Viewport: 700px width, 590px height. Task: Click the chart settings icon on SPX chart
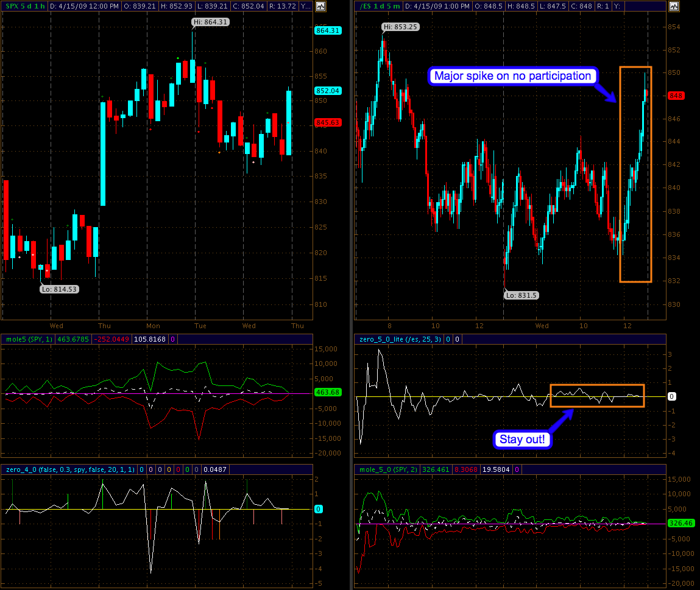tap(320, 6)
